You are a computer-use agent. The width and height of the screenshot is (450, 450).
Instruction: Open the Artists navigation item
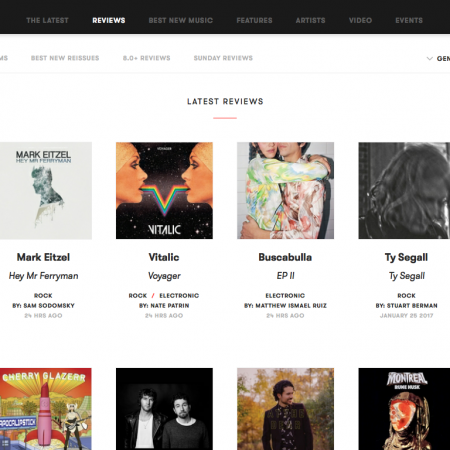click(x=310, y=20)
